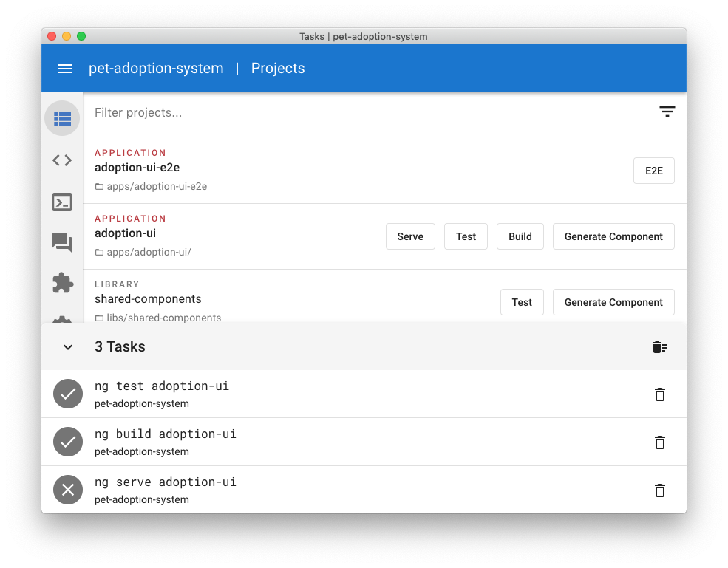728x568 pixels.
Task: Clear all tasks with sweep trash icon
Action: 660,347
